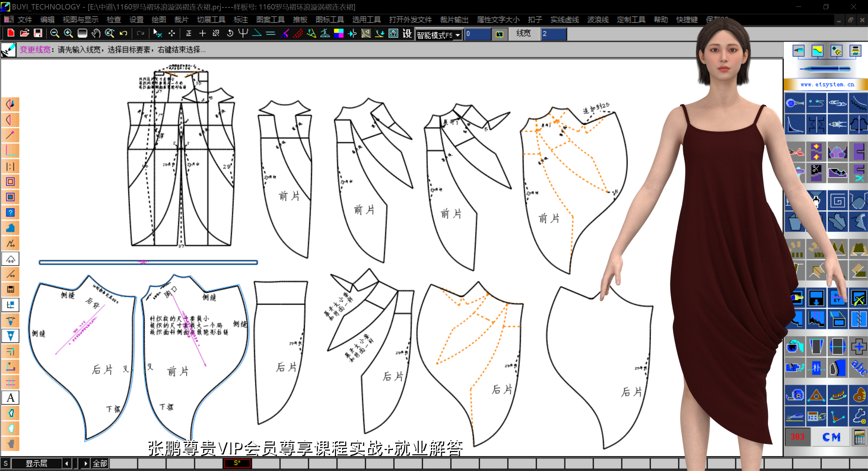Toggle the CM unit button
The image size is (868, 471).
pos(831,437)
